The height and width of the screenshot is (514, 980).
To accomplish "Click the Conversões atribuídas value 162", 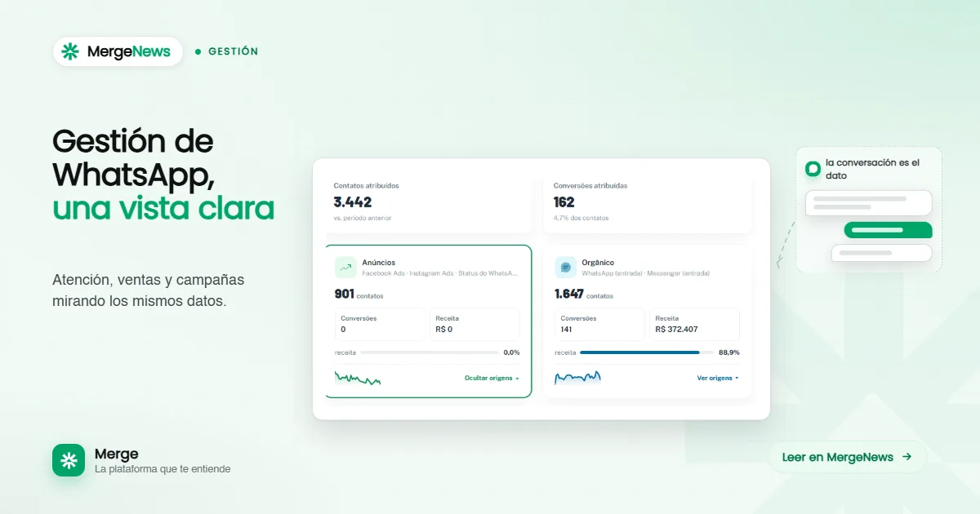I will [x=564, y=202].
